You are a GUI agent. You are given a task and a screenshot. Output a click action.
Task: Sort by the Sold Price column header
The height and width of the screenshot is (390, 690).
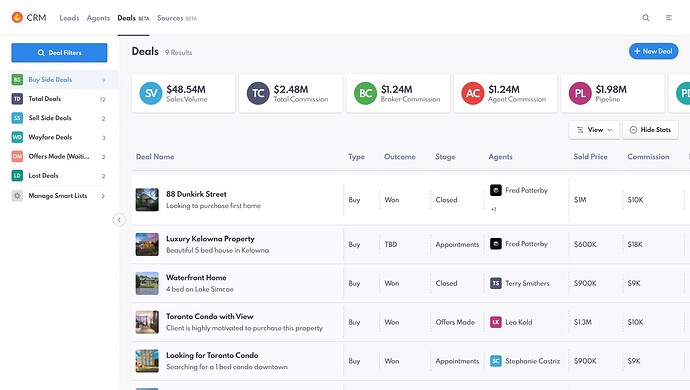590,157
